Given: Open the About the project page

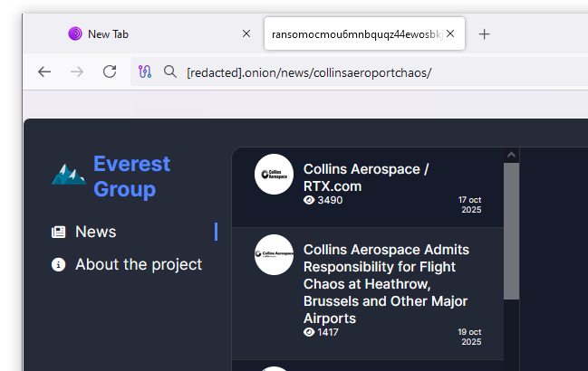Looking at the screenshot, I should 139,264.
